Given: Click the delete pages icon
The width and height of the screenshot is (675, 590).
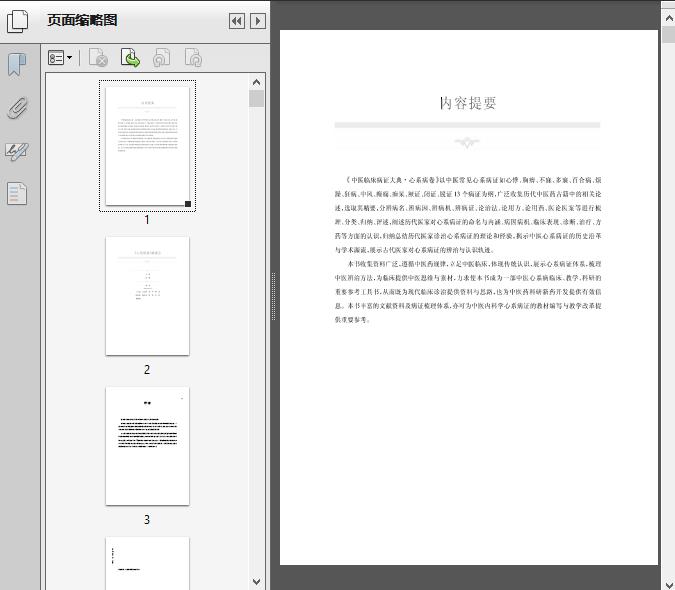Looking at the screenshot, I should [98, 58].
